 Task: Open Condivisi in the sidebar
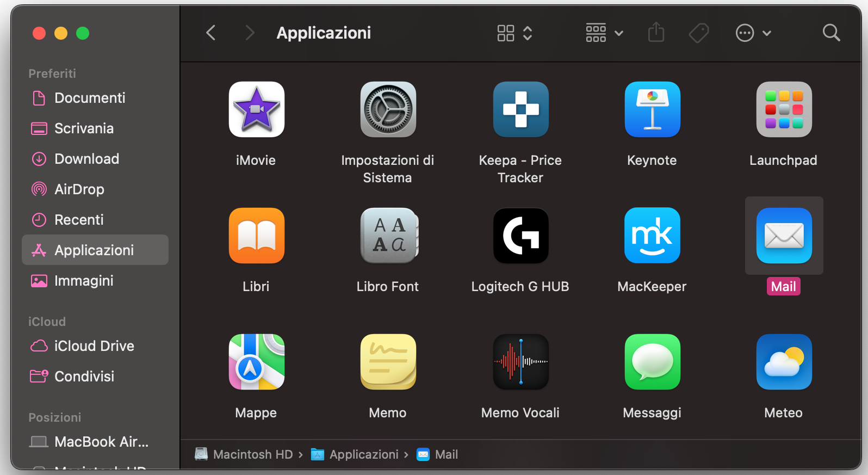[x=95, y=377]
